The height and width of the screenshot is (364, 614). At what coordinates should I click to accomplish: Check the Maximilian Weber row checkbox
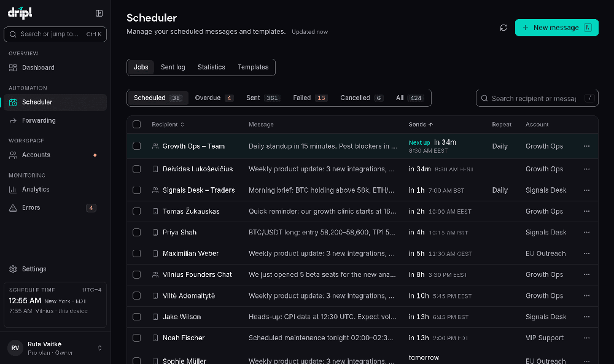(137, 254)
